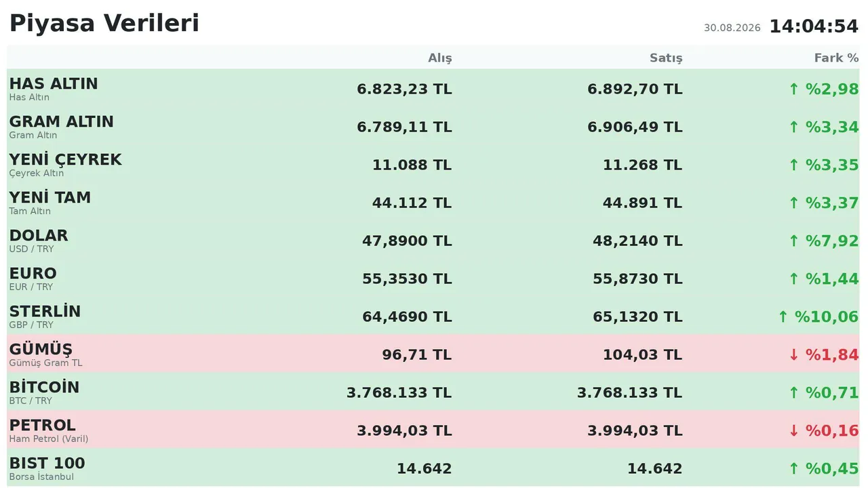
Task: Select the YENİ ÇEYREK row name
Action: point(66,159)
